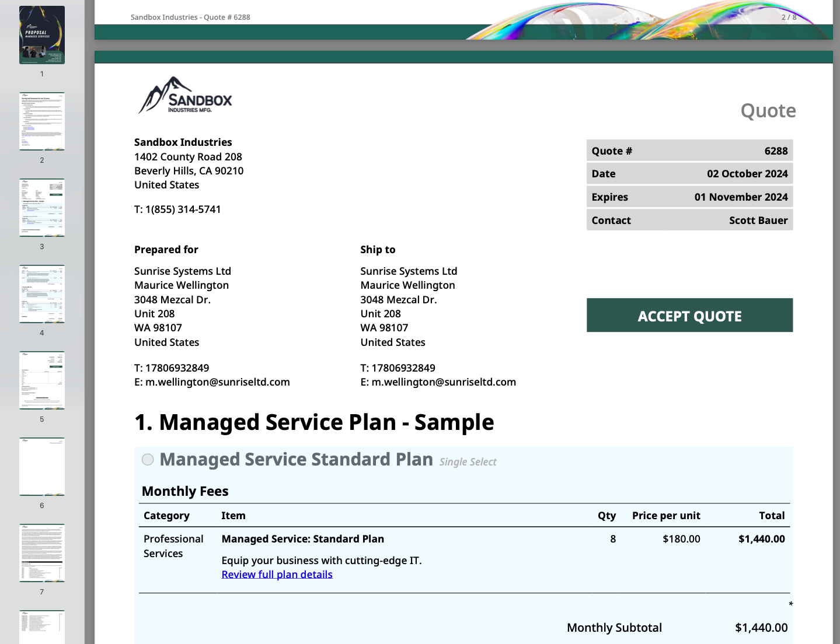The width and height of the screenshot is (840, 644).
Task: Go to page 4 thumbnail
Action: tap(42, 294)
